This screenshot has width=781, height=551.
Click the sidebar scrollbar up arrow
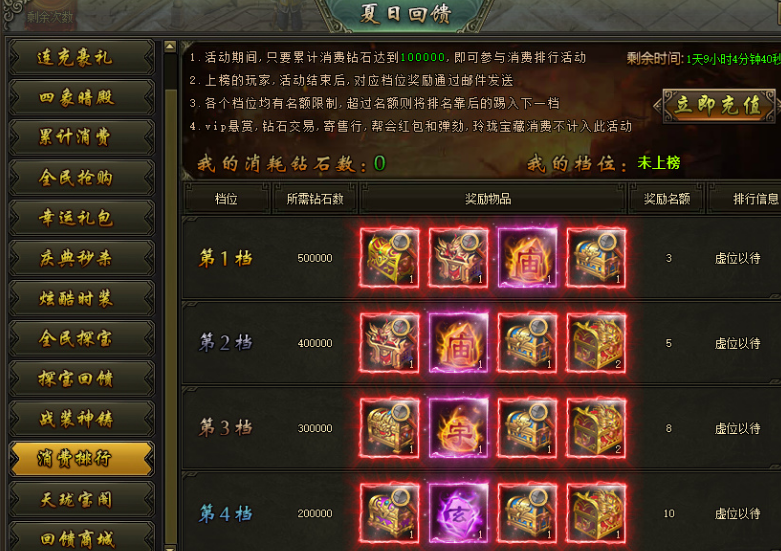(170, 47)
